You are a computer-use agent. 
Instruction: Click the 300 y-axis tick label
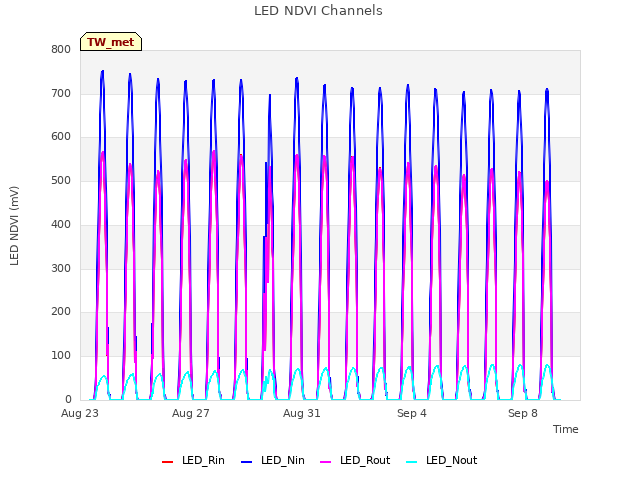click(61, 269)
